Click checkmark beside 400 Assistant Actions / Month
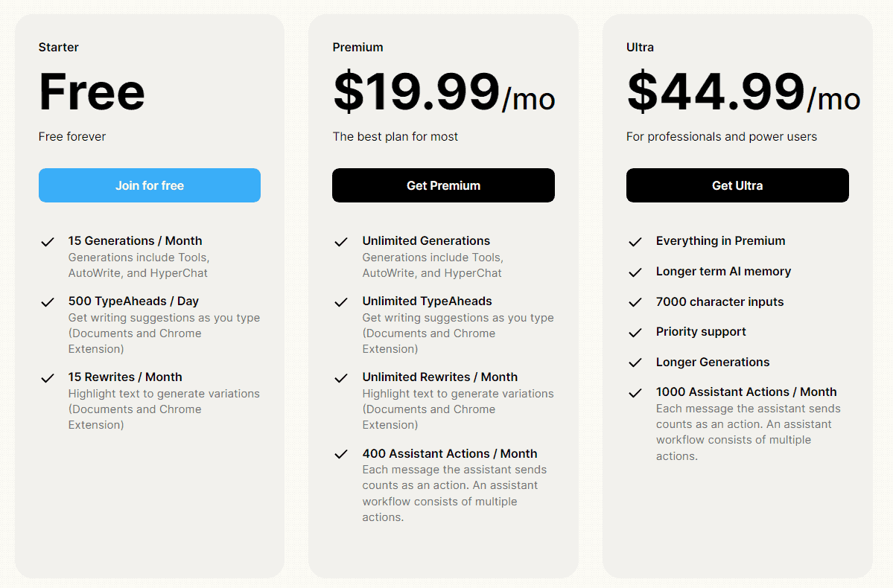This screenshot has width=893, height=588. tap(341, 454)
